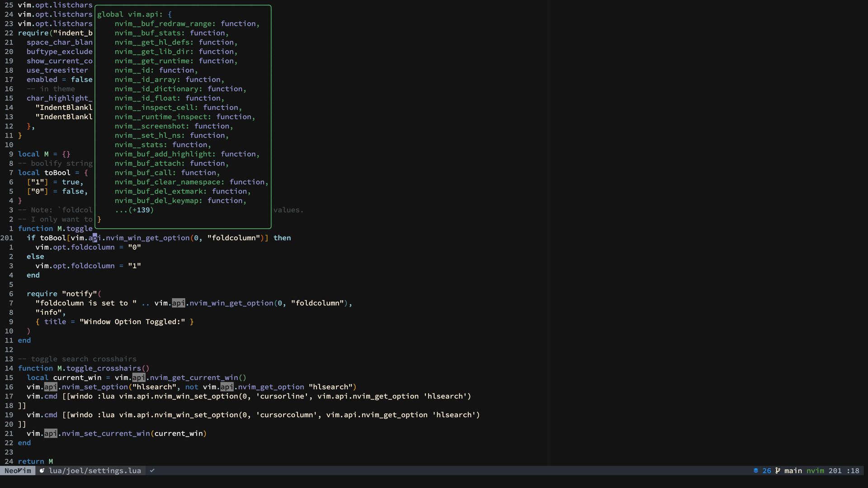Click 'function M.toggle' definition line
This screenshot has height=488, width=868.
click(x=55, y=229)
